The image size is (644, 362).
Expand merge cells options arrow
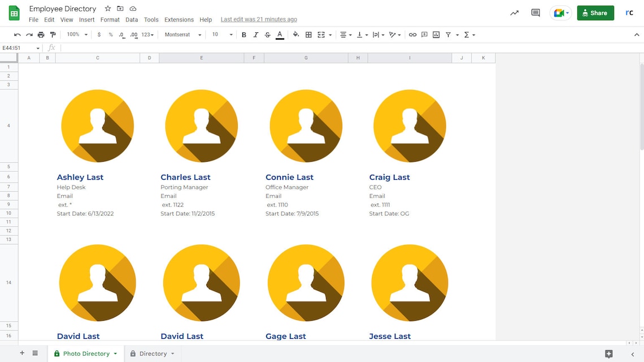pos(330,35)
